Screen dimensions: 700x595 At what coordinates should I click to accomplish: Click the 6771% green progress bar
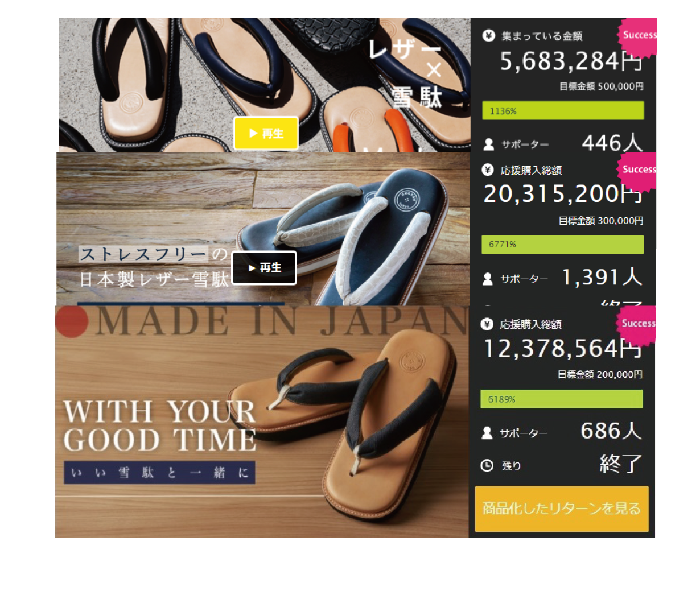(562, 245)
